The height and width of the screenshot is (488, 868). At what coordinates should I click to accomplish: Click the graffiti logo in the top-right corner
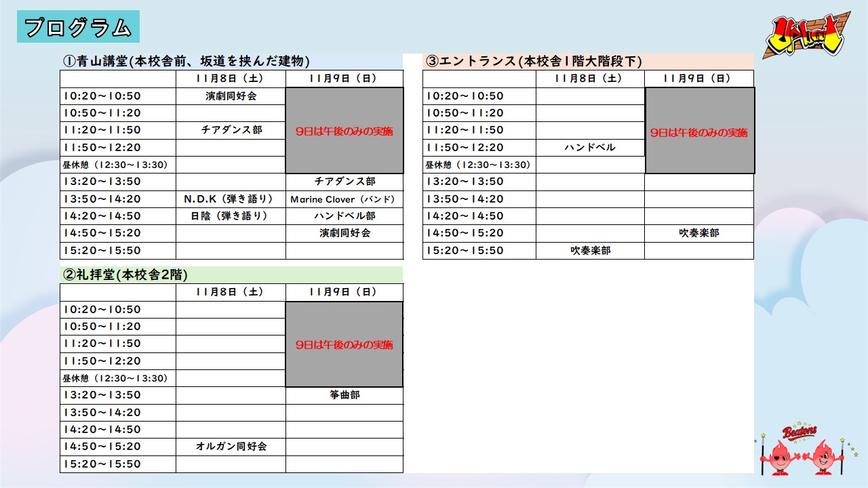806,42
